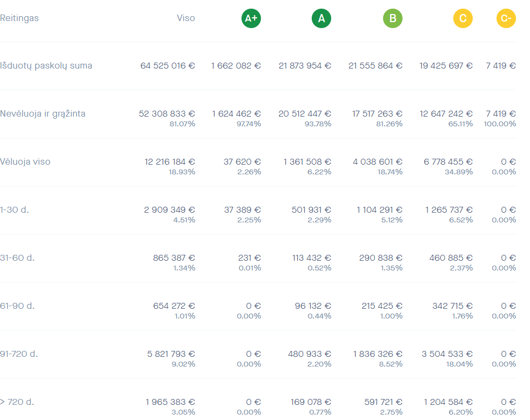This screenshot has height=420, width=530.
Task: Select the 3 504 533 € C rating cell
Action: (447, 354)
